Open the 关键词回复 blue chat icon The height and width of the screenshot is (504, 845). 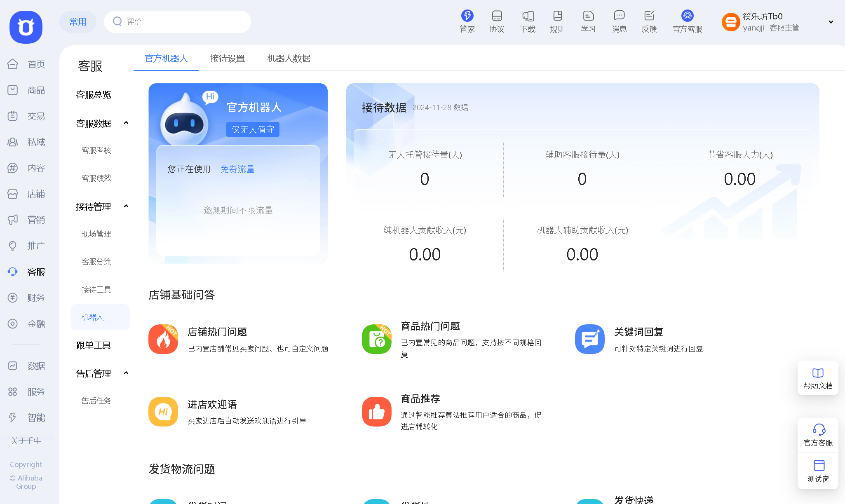click(590, 339)
